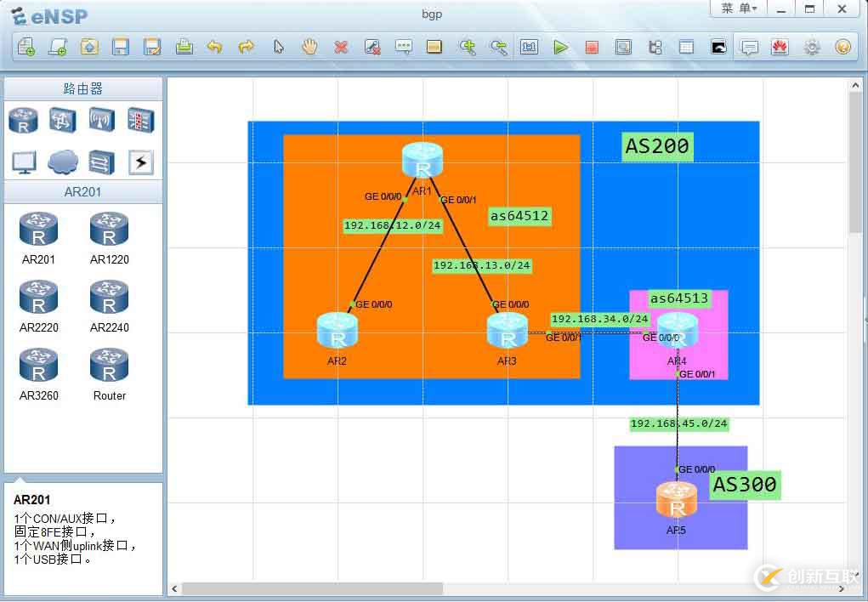Open the forum chat bubble icon
This screenshot has width=868, height=602.
tap(749, 47)
